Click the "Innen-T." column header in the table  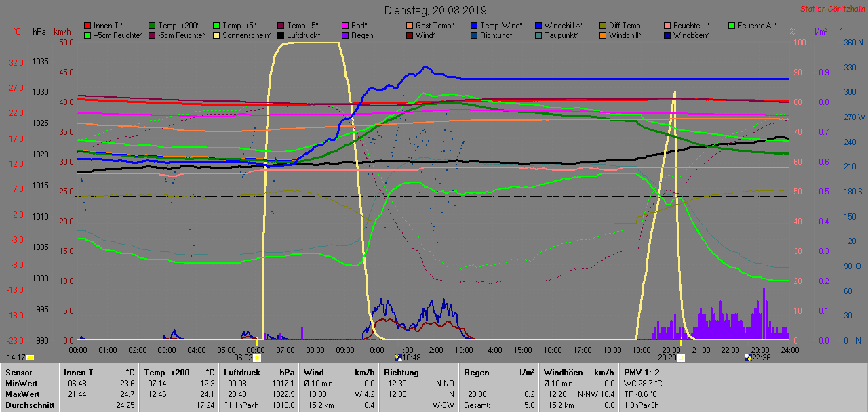80,372
